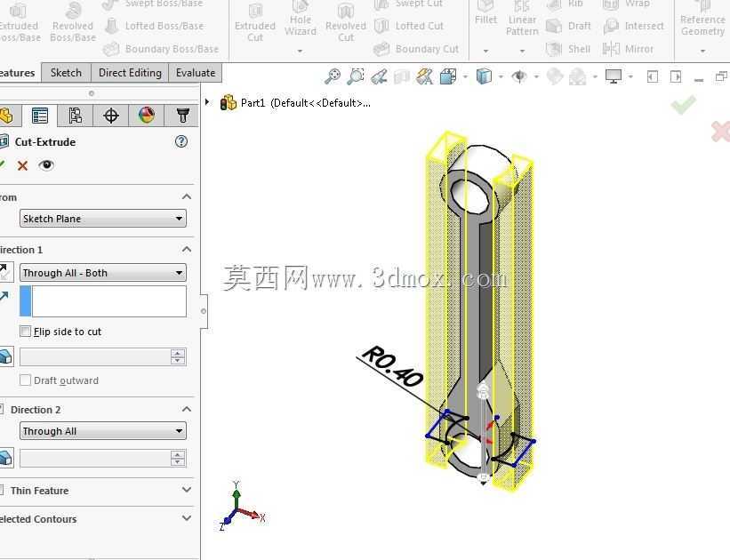Toggle Direction 1 draft on/off icon
The height and width of the screenshot is (560, 730).
(5, 357)
